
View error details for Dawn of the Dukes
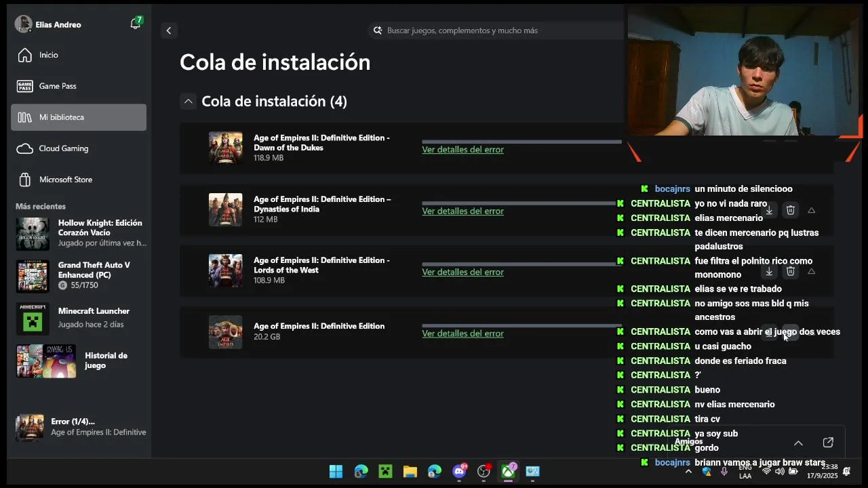462,150
